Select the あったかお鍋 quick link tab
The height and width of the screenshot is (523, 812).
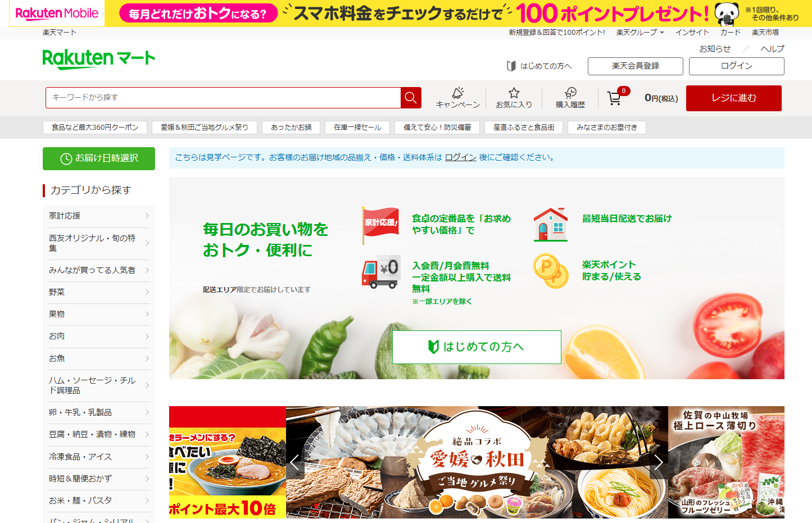point(291,128)
